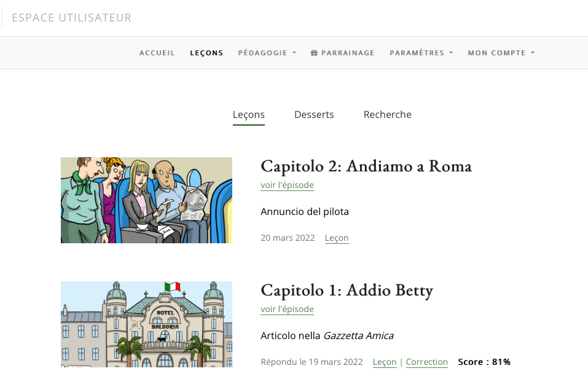
Task: Click the gift icon beside Parrainage
Action: coord(314,53)
